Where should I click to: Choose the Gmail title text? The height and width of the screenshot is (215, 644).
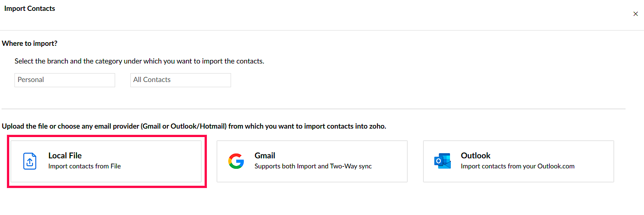click(x=265, y=156)
